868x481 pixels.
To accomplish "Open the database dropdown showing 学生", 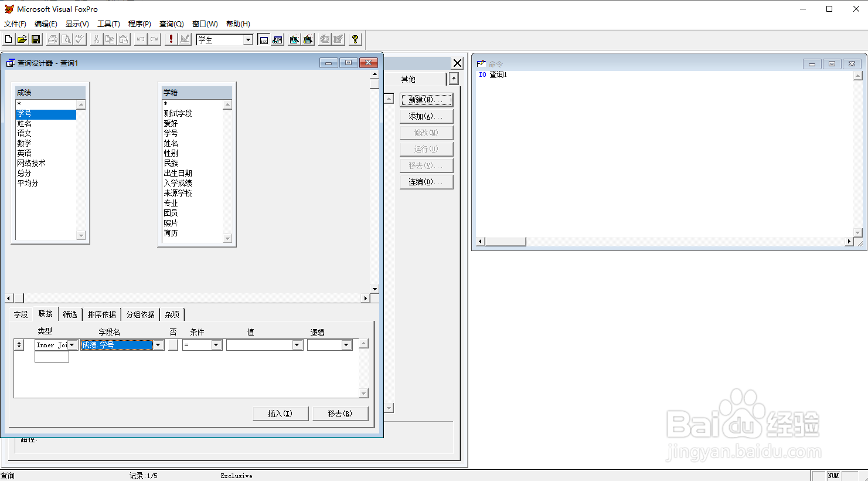I will [x=248, y=40].
